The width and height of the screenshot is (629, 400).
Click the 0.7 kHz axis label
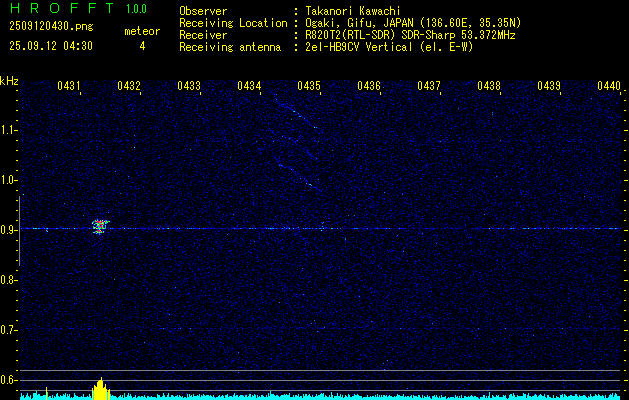pos(8,330)
